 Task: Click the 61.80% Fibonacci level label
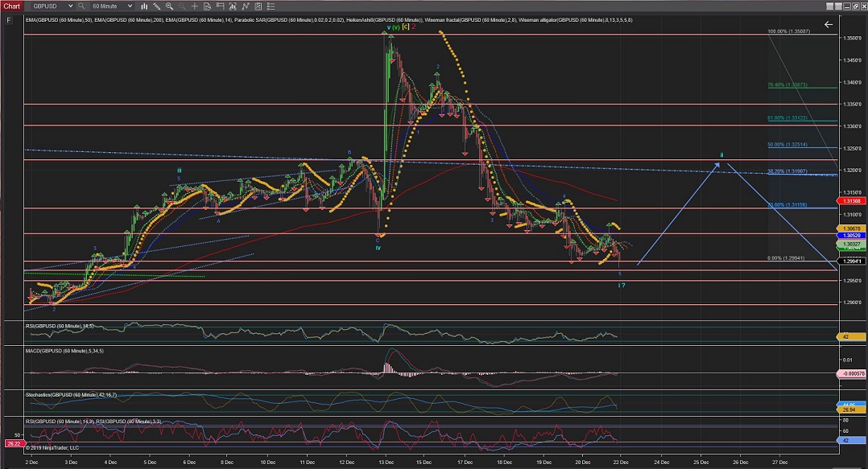tap(787, 117)
